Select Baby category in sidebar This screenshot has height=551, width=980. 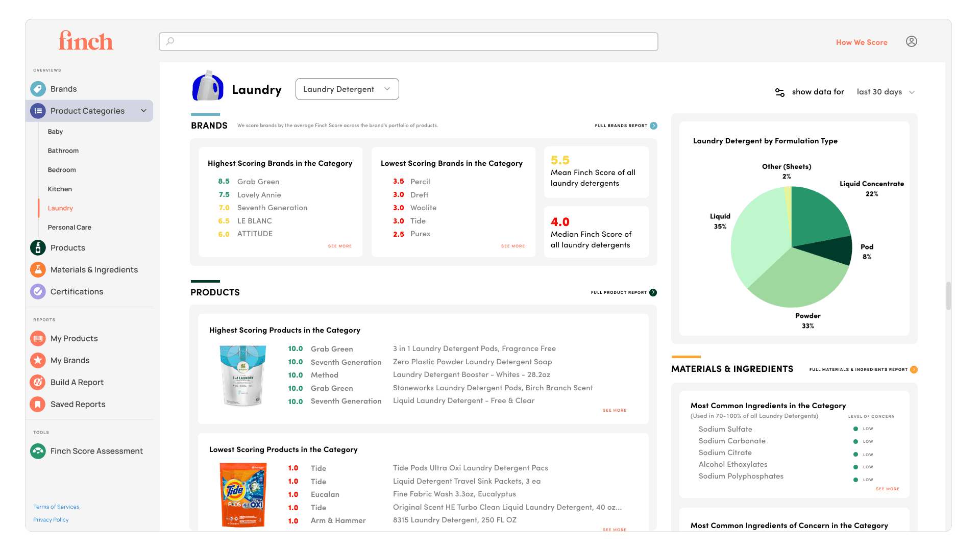(x=55, y=132)
